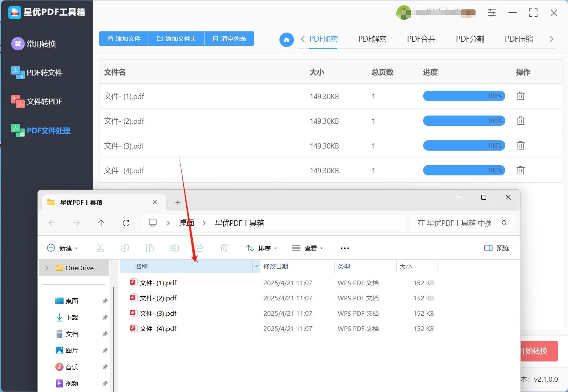The image size is (568, 392).
Task: Switch to the PDF解密 tab
Action: [372, 39]
